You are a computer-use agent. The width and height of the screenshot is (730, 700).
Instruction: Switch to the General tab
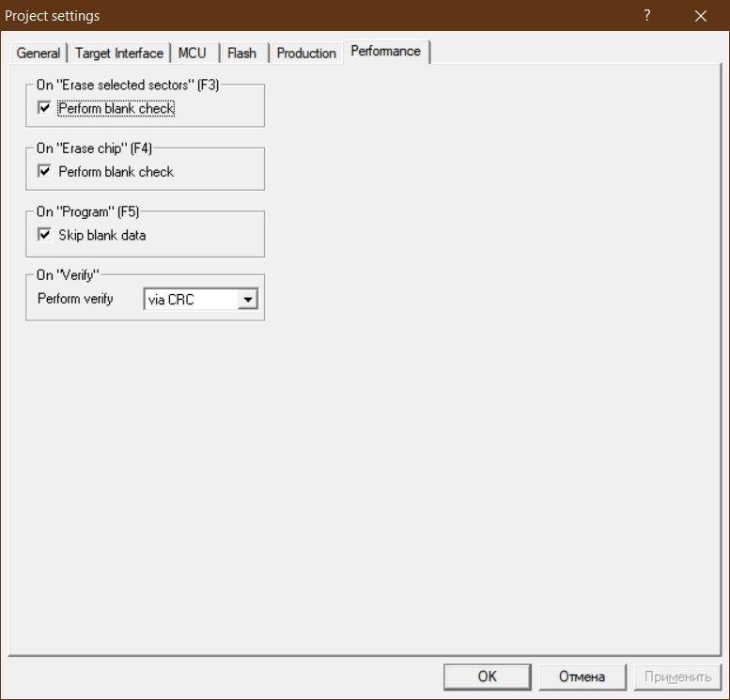coord(39,54)
